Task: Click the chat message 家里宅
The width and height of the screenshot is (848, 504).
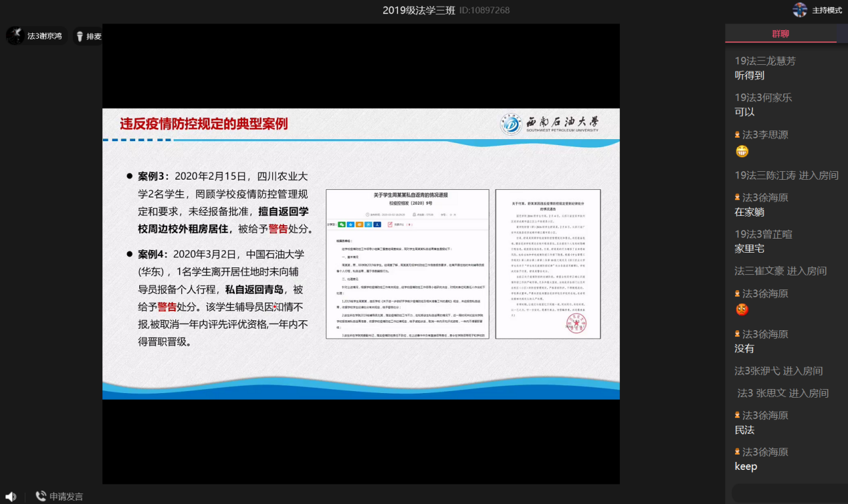Action: pos(749,249)
